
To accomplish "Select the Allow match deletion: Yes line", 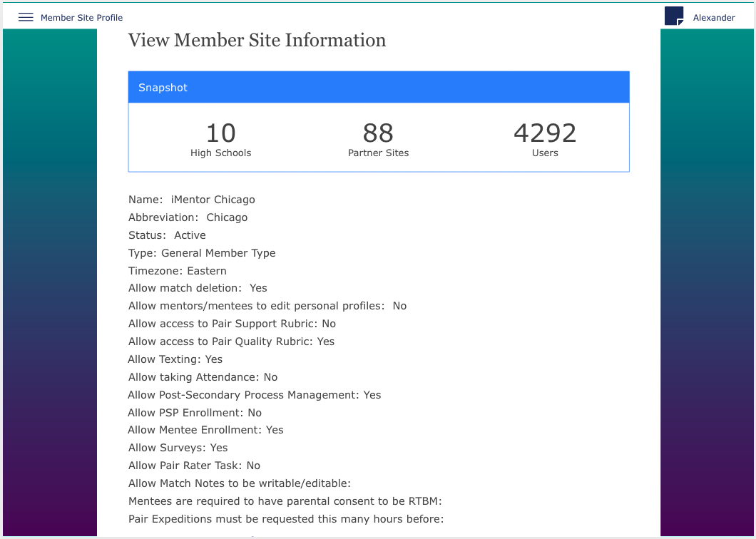I will (x=197, y=288).
